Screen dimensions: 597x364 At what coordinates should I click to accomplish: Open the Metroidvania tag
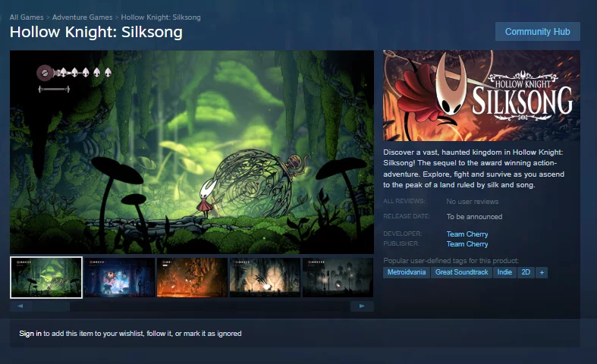pyautogui.click(x=407, y=272)
